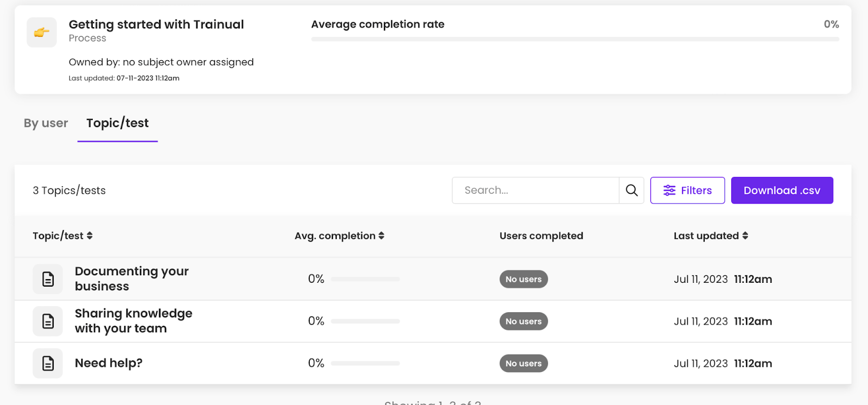
Task: Click document icon for Need help? row
Action: (48, 363)
